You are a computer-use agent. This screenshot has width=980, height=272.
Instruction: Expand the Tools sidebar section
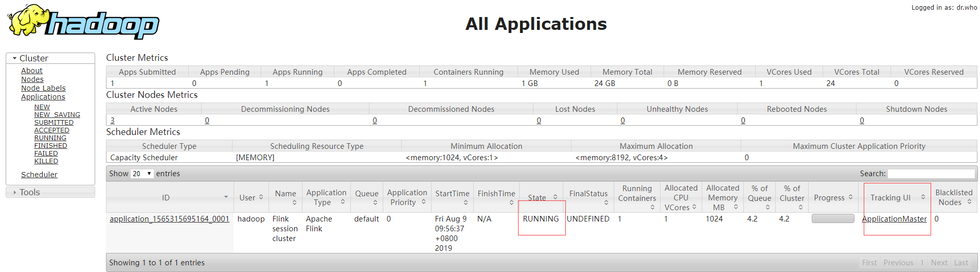50,192
